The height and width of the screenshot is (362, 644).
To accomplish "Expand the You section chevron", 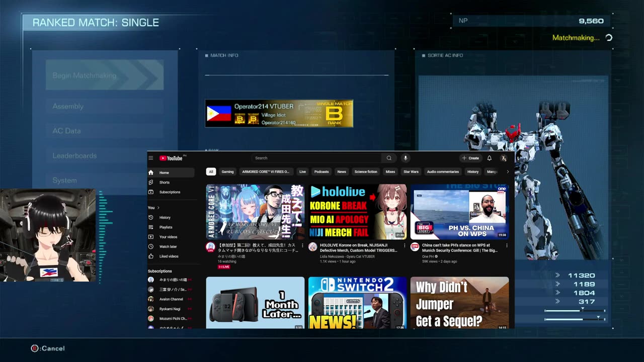I will tap(158, 207).
